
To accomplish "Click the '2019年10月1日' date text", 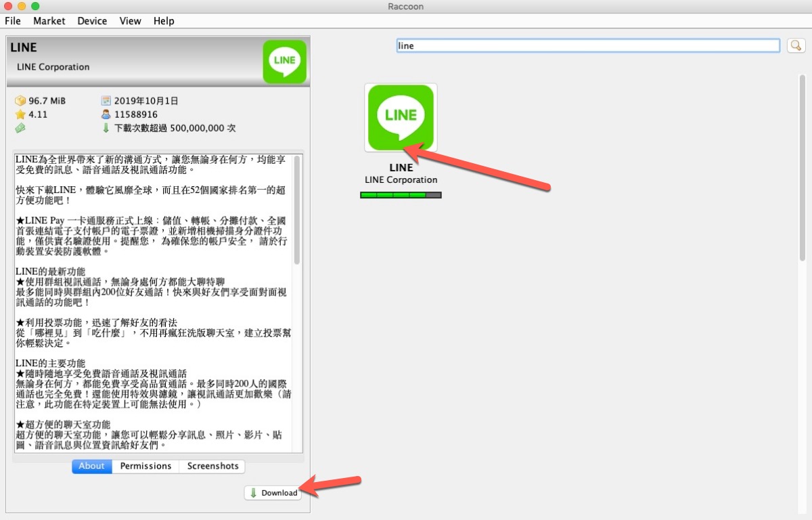I will [146, 101].
